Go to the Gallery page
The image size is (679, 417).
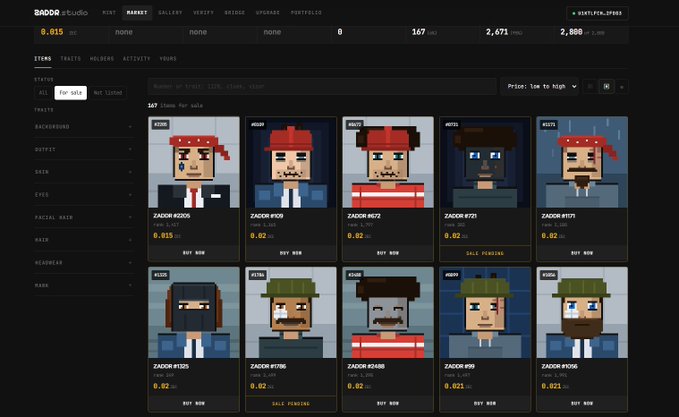(x=170, y=13)
